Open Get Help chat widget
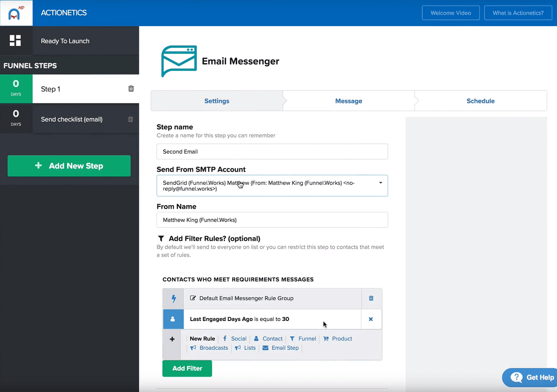 [530, 378]
